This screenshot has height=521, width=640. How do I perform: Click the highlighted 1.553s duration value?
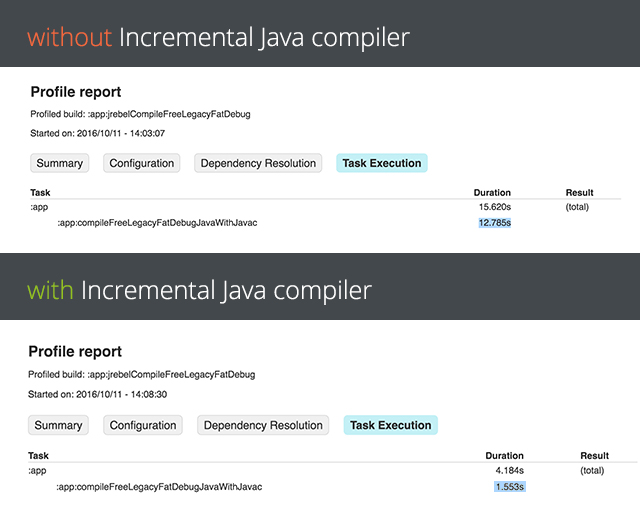point(509,486)
